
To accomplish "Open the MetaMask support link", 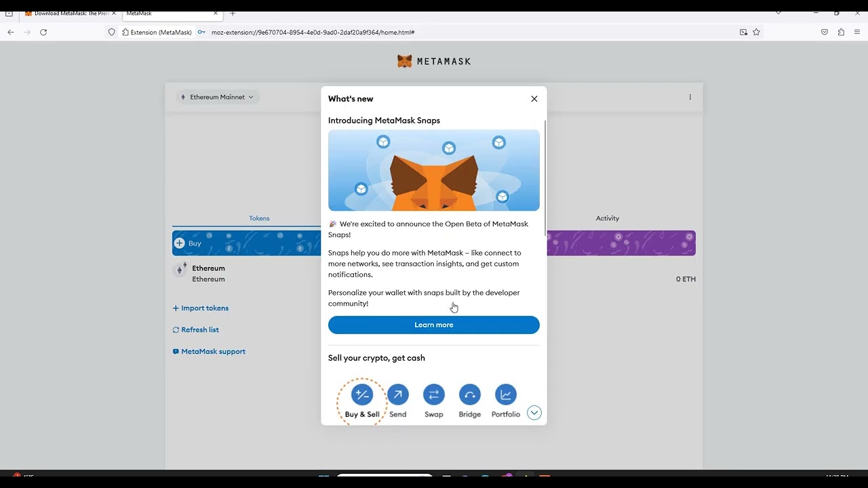I will (x=209, y=351).
